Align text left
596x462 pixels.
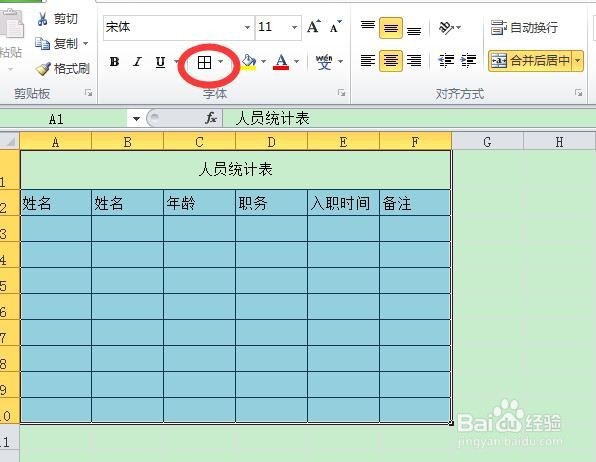click(x=368, y=60)
